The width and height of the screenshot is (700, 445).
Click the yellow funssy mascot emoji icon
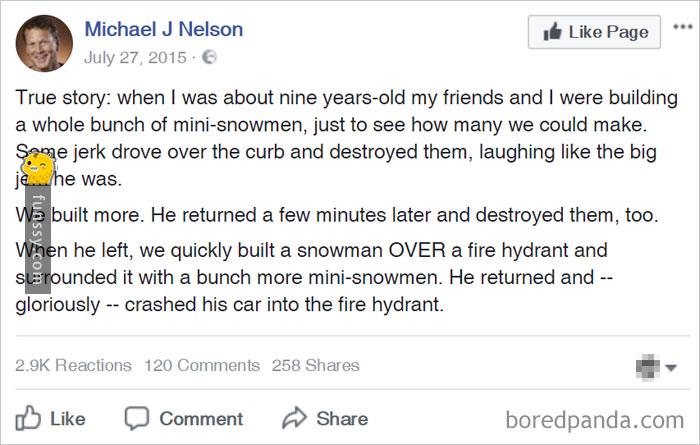(x=38, y=168)
